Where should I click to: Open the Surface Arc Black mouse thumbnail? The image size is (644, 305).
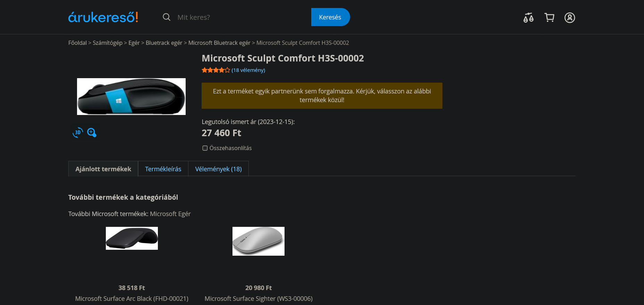(132, 238)
